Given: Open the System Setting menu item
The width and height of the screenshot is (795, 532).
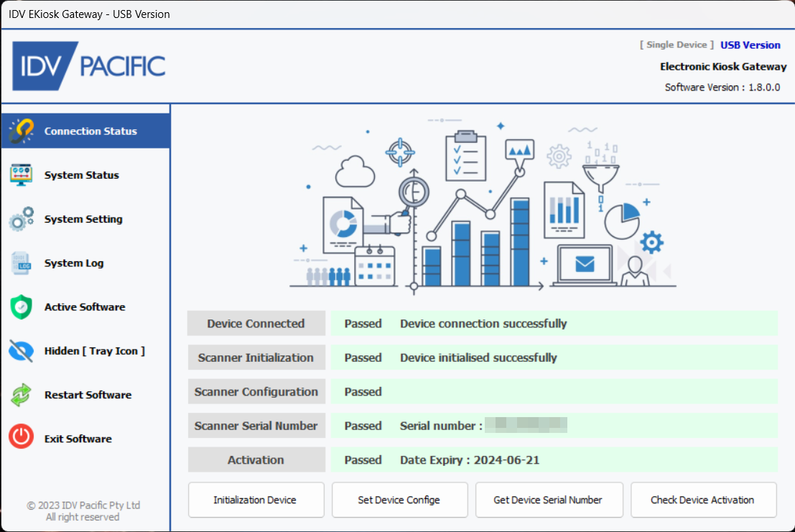Looking at the screenshot, I should 85,219.
